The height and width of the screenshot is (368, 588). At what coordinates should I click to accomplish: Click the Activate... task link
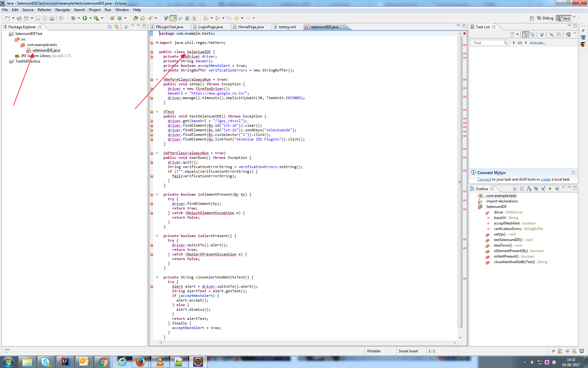pyautogui.click(x=537, y=43)
